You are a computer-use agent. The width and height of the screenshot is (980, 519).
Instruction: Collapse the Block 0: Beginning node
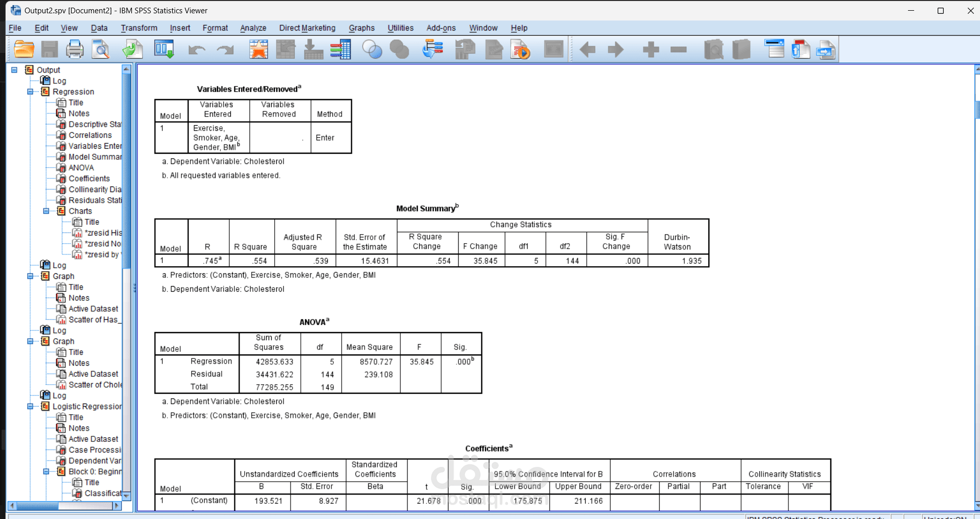[46, 471]
